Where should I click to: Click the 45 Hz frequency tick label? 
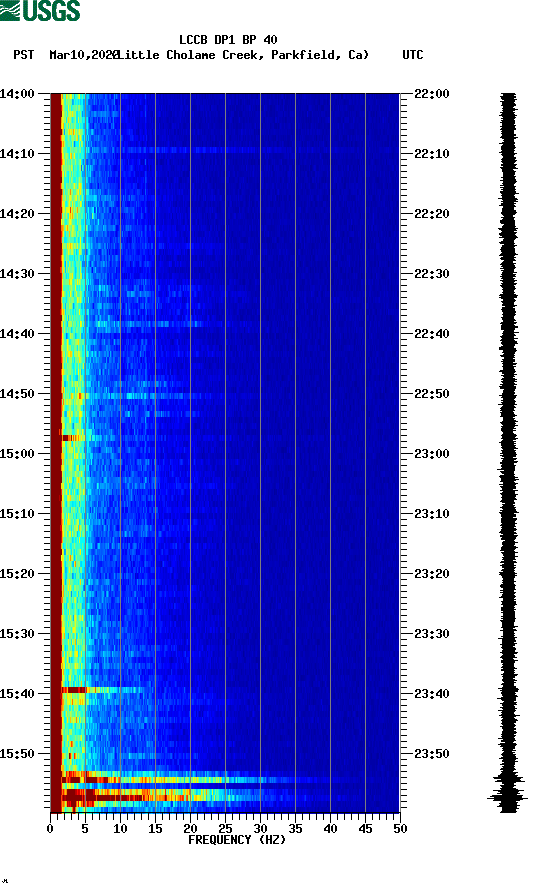pyautogui.click(x=365, y=829)
